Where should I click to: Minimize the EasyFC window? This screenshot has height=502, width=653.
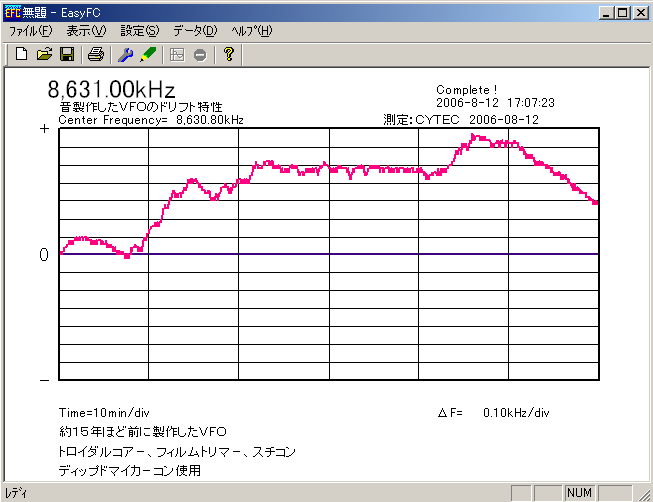[606, 13]
